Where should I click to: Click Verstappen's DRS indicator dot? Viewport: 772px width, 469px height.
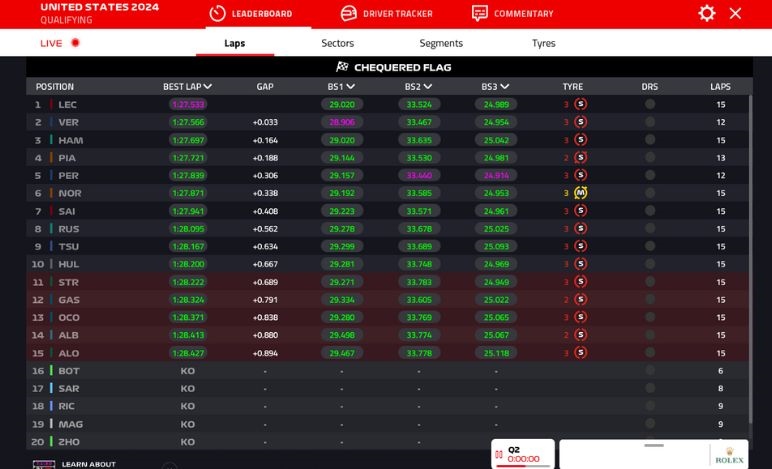[650, 122]
